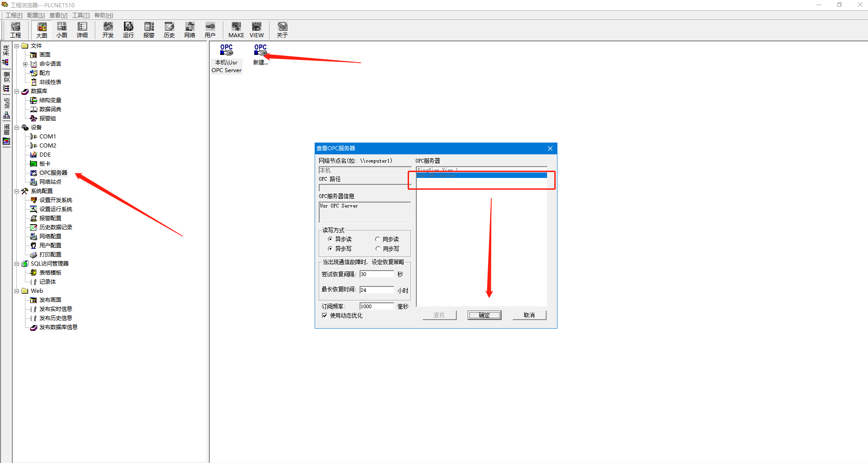Collapse the 设备 tree node
The image size is (868, 463).
(17, 128)
